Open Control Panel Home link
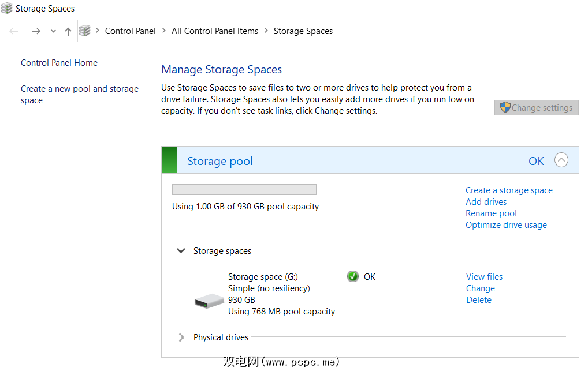This screenshot has height=375, width=588. pos(59,63)
